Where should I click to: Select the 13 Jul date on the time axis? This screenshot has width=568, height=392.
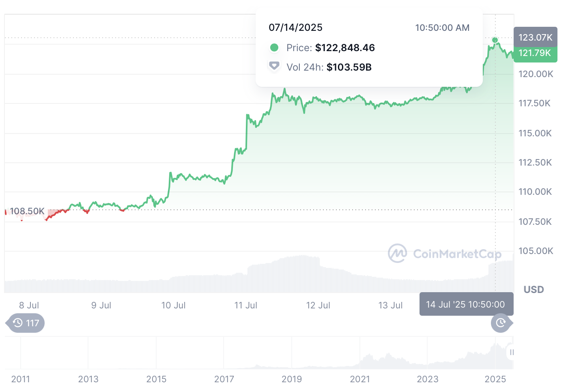(x=390, y=305)
